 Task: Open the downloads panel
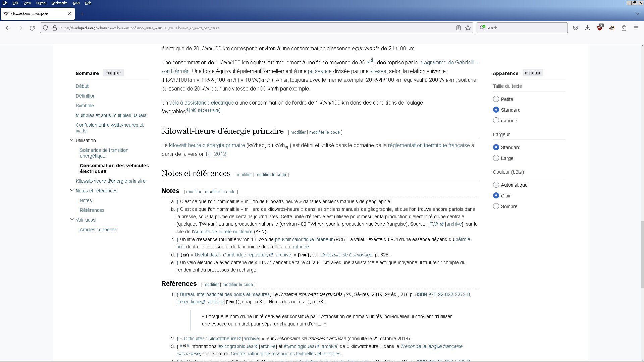coord(588,28)
